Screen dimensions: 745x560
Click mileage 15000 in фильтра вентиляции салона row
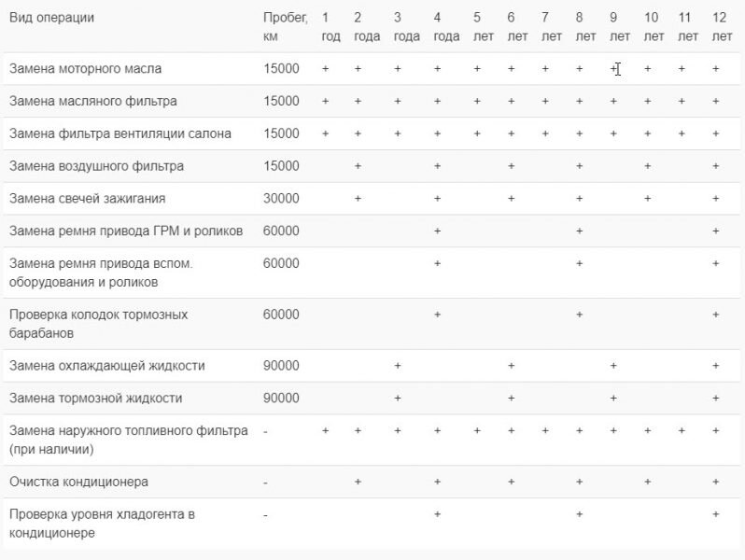(281, 133)
